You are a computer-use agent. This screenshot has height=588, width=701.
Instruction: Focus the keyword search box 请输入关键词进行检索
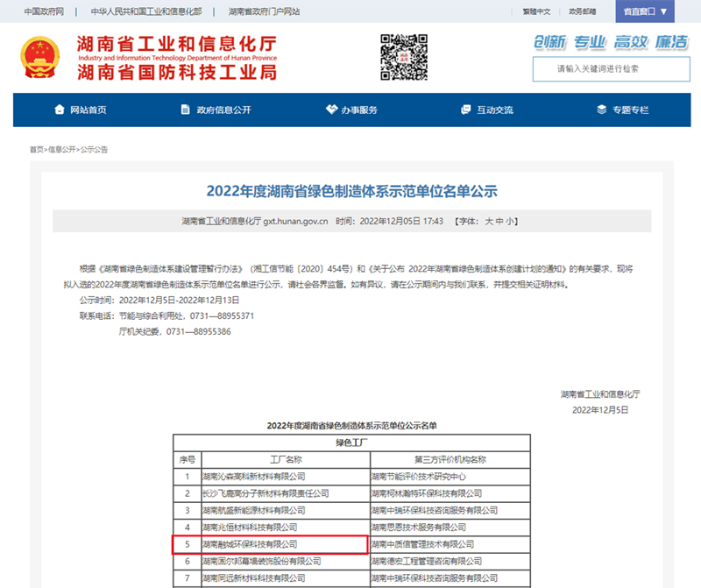click(x=611, y=69)
